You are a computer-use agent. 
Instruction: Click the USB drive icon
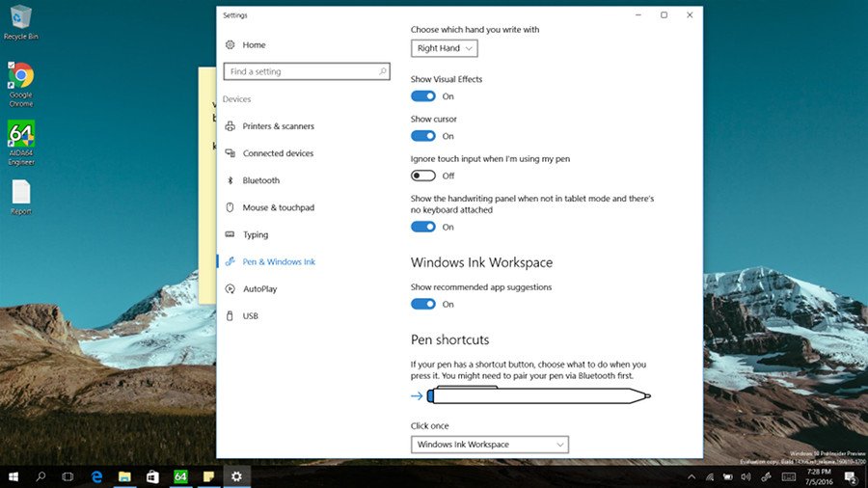click(231, 316)
